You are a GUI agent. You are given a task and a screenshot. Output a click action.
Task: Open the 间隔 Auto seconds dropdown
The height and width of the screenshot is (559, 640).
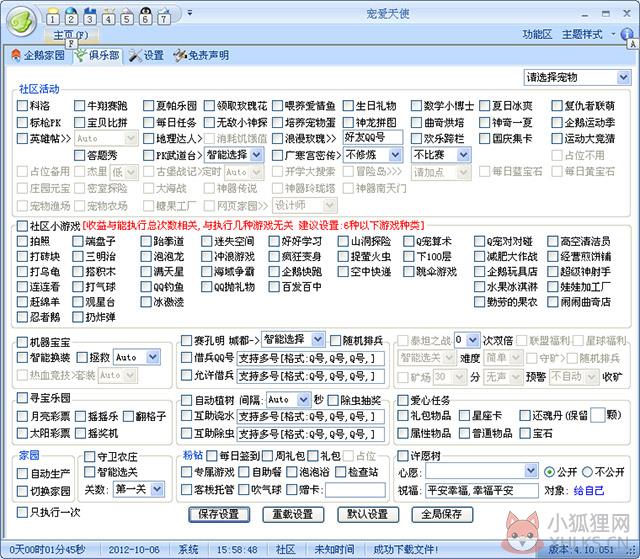[x=303, y=400]
